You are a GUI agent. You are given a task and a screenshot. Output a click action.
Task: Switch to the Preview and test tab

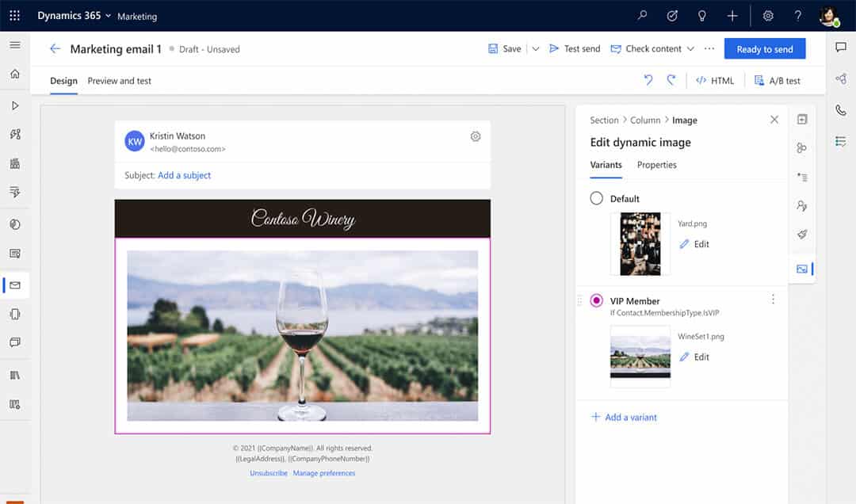point(119,81)
